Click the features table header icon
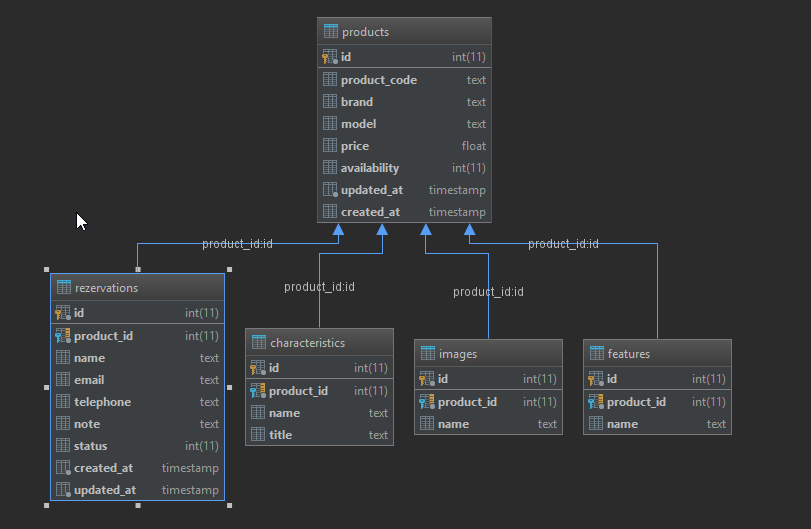 click(597, 353)
